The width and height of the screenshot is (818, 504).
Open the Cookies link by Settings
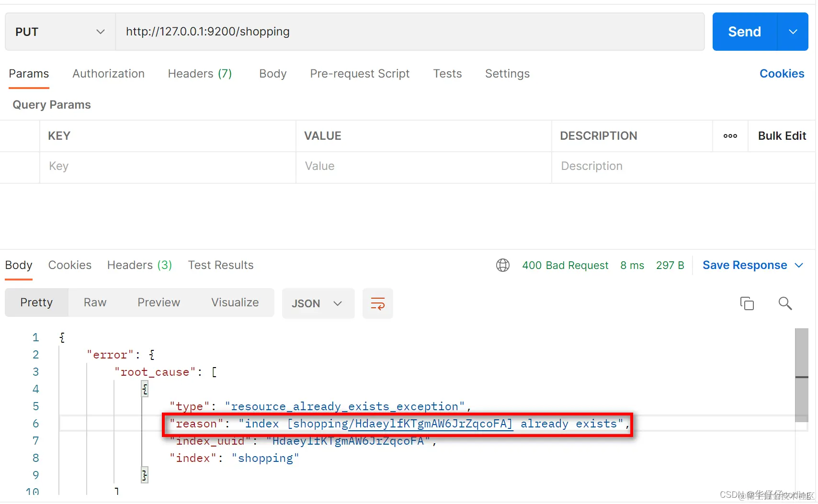point(782,74)
